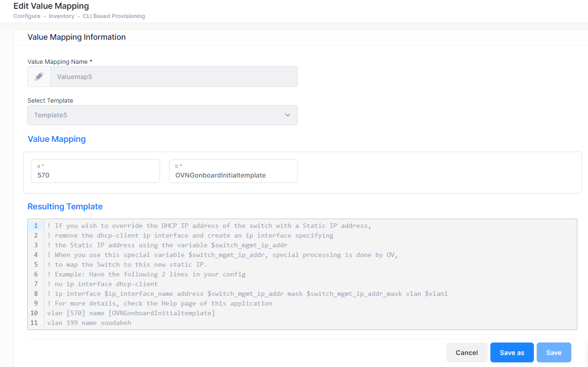The image size is (588, 367).
Task: Click the Resulting Template section heading
Action: (65, 207)
